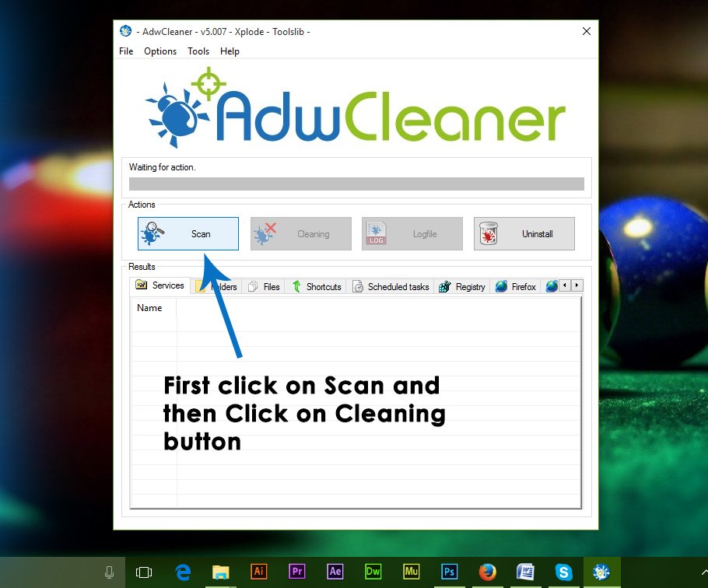The width and height of the screenshot is (708, 588).
Task: Click the Services tab icon
Action: tap(142, 285)
